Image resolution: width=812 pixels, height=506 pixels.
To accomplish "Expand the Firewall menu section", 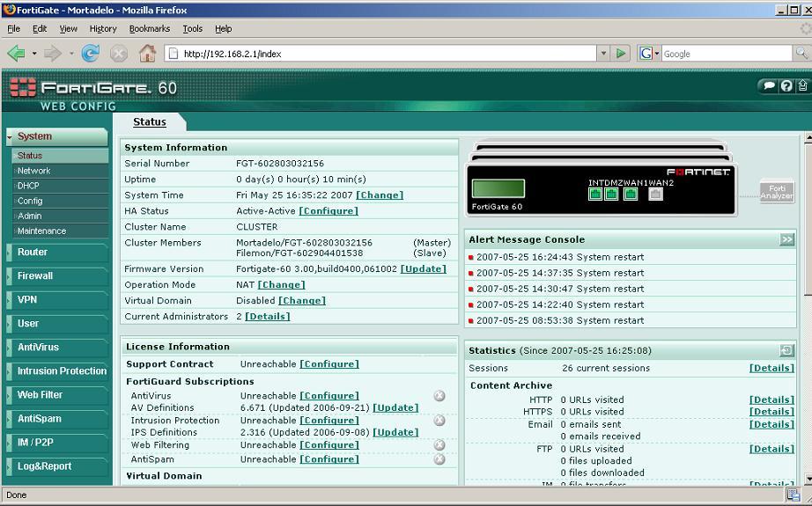I will coord(57,275).
